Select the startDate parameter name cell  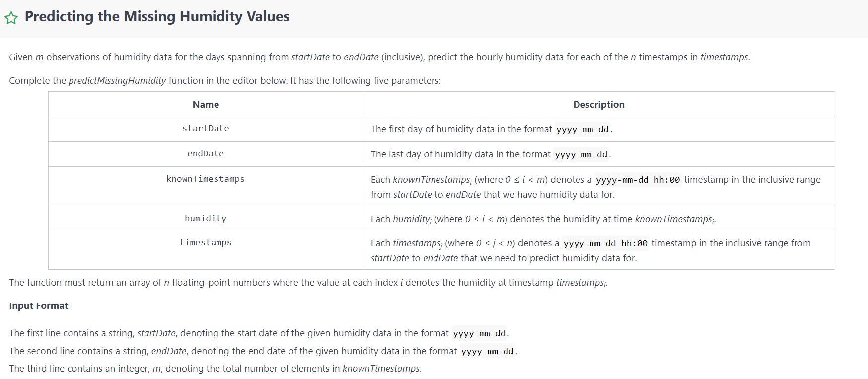coord(206,128)
